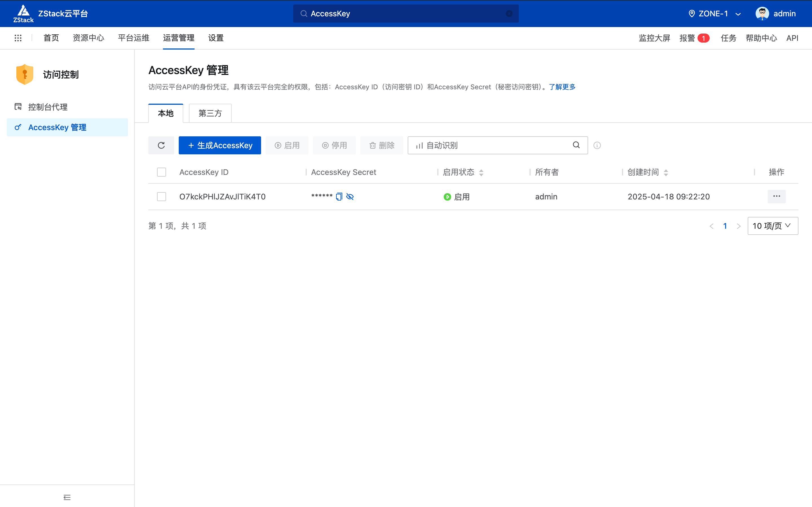Open the 了解更多 link
812x507 pixels.
pyautogui.click(x=562, y=87)
